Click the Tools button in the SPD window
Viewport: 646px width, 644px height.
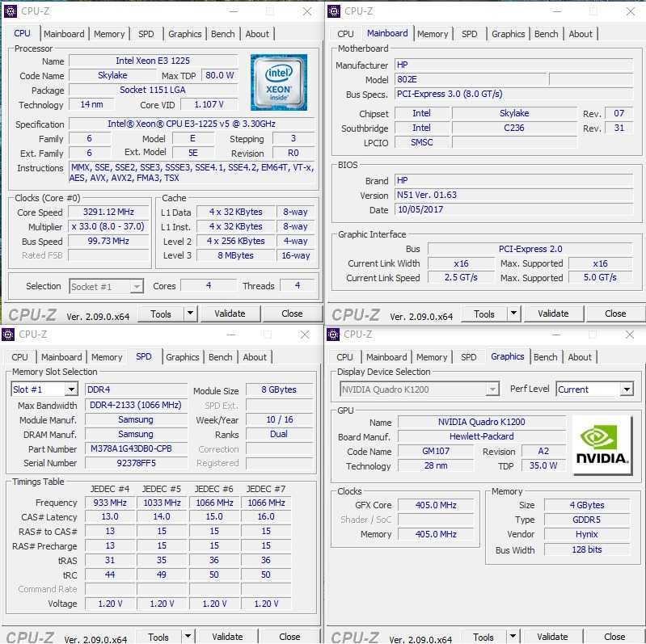coord(158,637)
